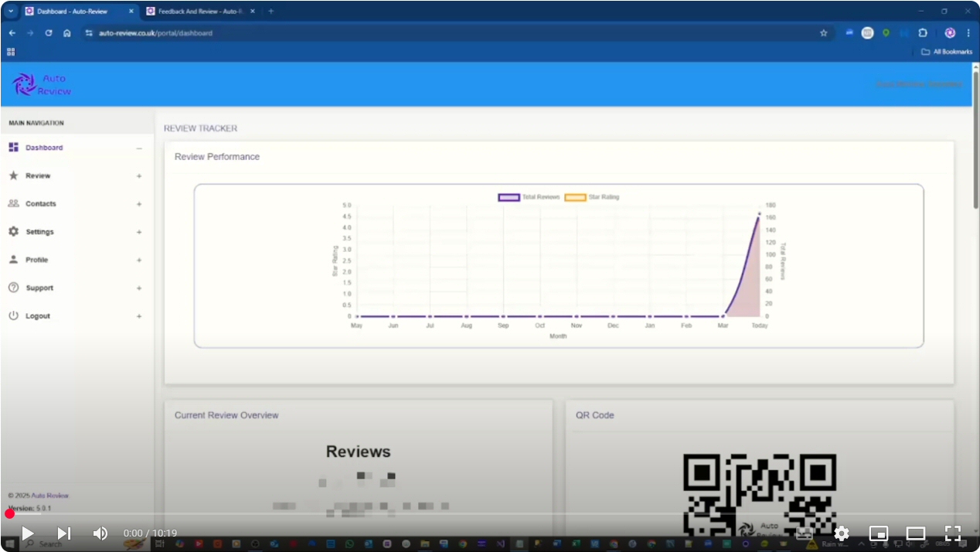Expand the Review submenu plus
The image size is (980, 552).
point(139,176)
